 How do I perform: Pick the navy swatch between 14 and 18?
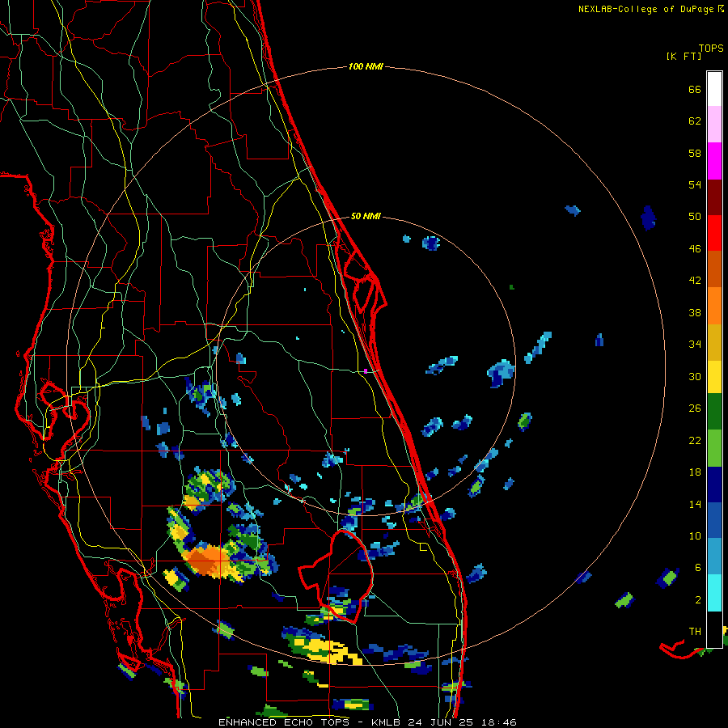click(714, 485)
